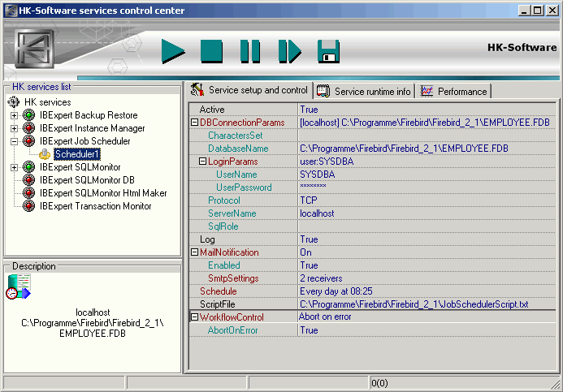
Task: Click the status bar entry "0(0)"
Action: pyautogui.click(x=379, y=383)
